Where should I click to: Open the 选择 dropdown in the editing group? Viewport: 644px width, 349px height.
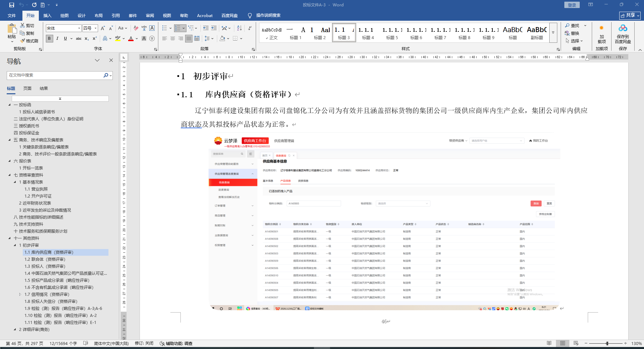point(574,41)
